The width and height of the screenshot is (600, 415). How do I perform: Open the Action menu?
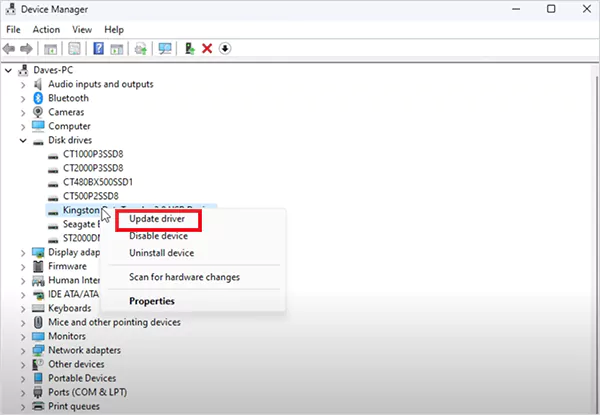coord(46,29)
